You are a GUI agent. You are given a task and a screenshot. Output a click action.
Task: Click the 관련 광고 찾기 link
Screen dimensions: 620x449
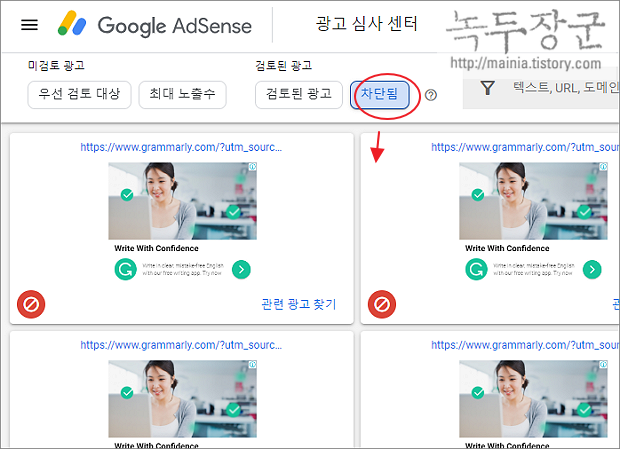(299, 304)
